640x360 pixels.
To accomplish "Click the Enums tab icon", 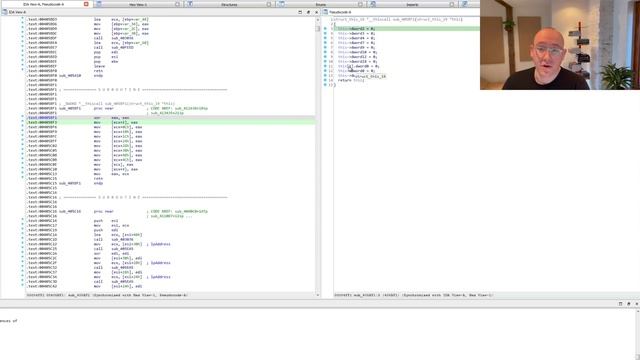I will tap(282, 4).
